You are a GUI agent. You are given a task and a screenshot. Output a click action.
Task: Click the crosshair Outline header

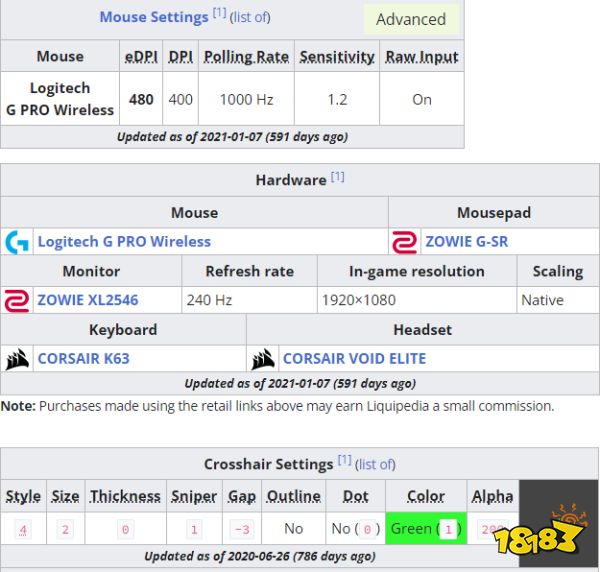point(293,496)
